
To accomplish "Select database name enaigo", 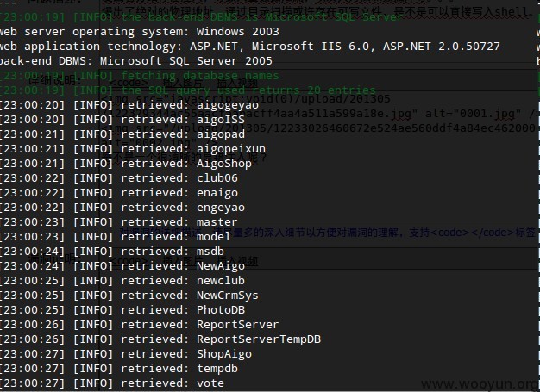I will pyautogui.click(x=217, y=193).
